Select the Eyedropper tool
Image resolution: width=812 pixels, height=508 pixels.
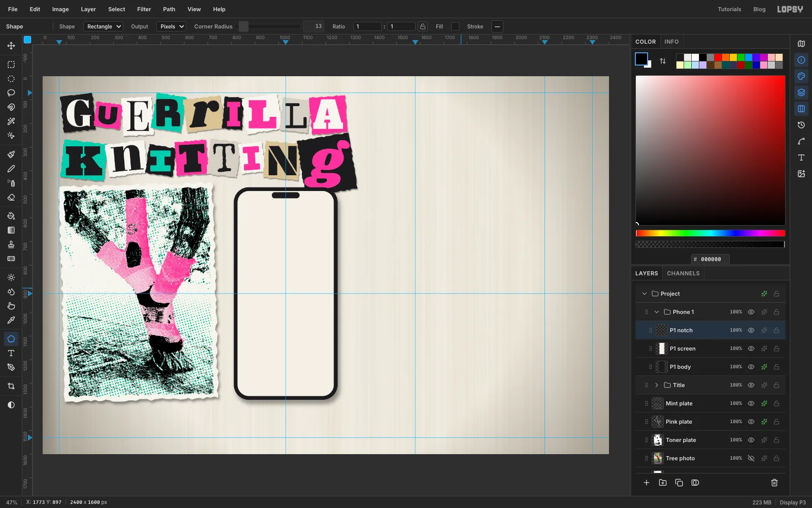coord(11,320)
